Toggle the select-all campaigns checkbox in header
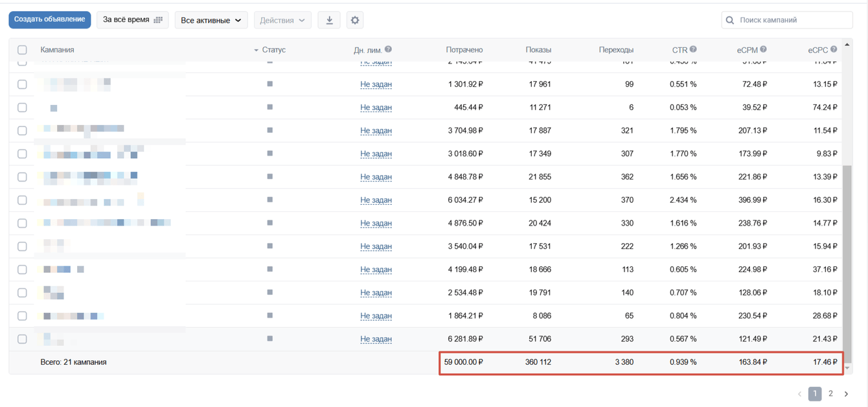Viewport: 868px width, 407px height. tap(22, 50)
